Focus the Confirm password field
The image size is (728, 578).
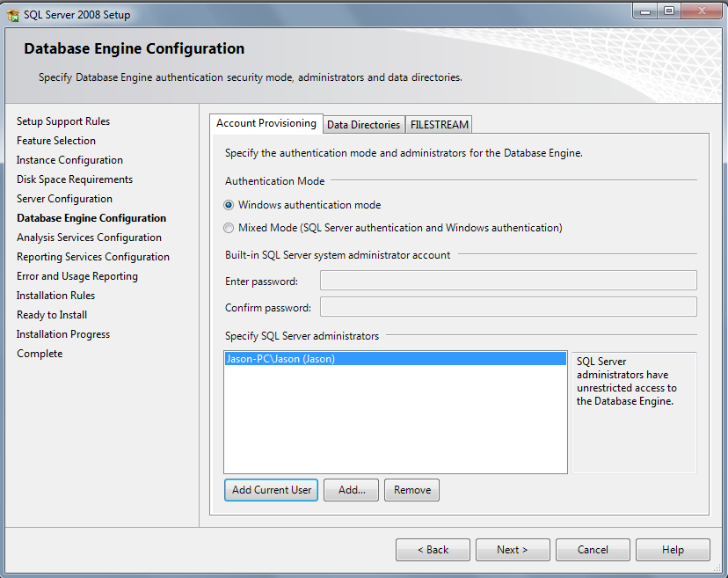click(508, 307)
